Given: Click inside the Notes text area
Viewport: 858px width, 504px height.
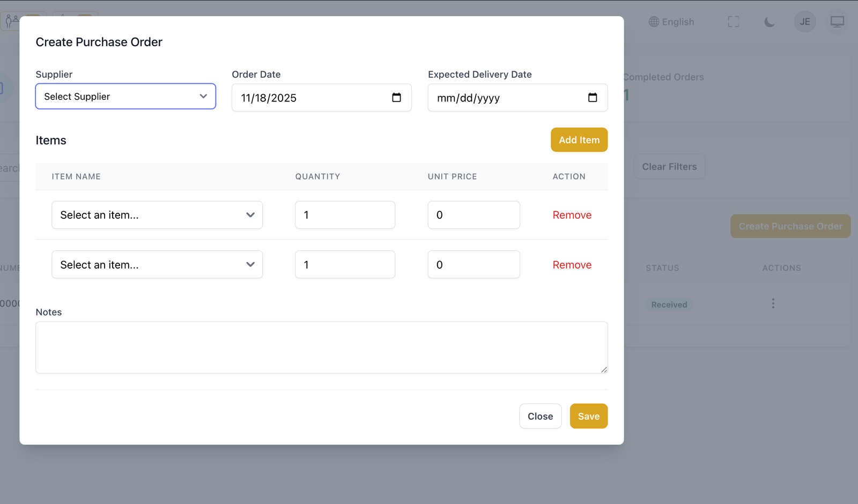Looking at the screenshot, I should [321, 347].
